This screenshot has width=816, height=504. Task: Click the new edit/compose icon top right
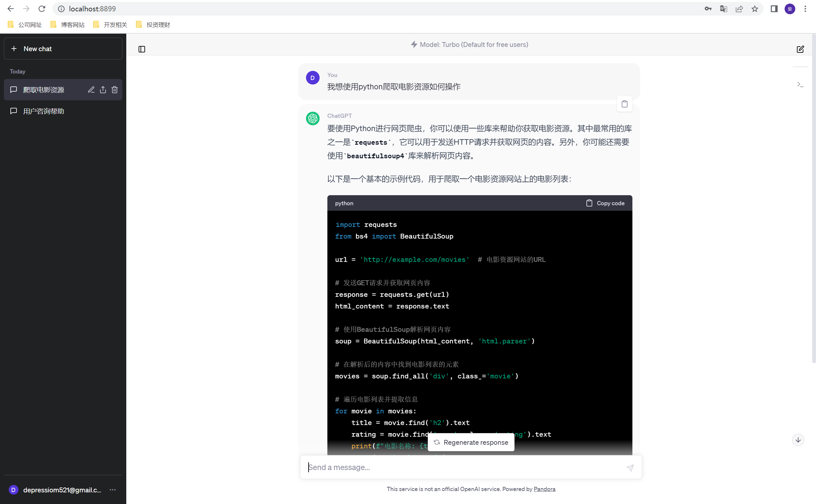(800, 49)
